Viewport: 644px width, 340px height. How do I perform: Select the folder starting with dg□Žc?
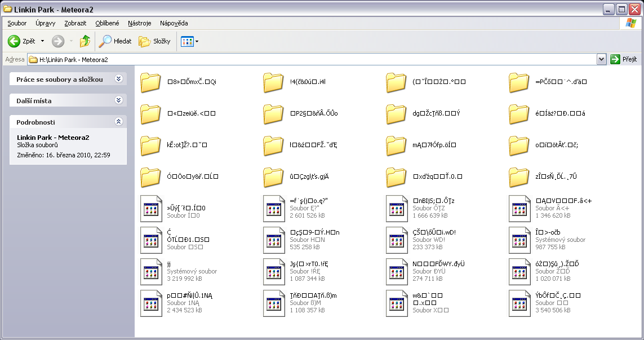click(x=423, y=113)
